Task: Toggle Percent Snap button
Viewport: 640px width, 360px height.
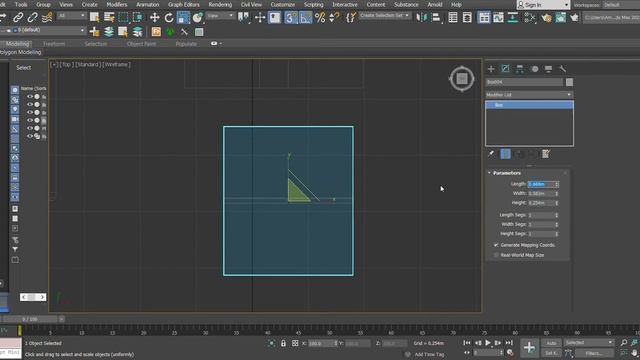Action: coord(320,18)
